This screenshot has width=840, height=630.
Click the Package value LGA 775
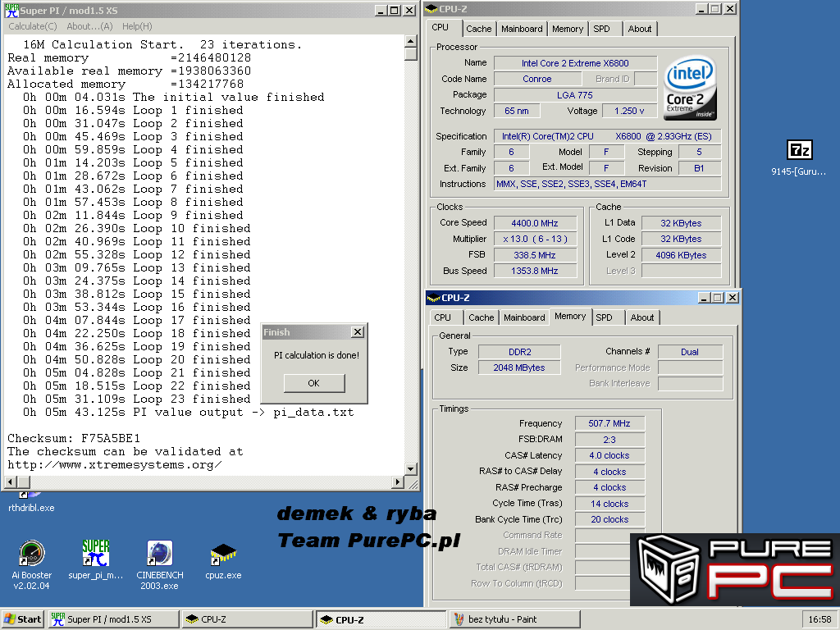coord(575,95)
